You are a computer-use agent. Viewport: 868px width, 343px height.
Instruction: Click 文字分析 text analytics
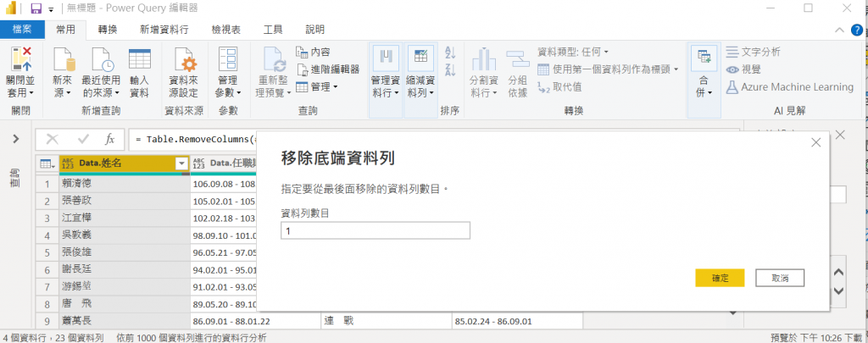(x=754, y=52)
